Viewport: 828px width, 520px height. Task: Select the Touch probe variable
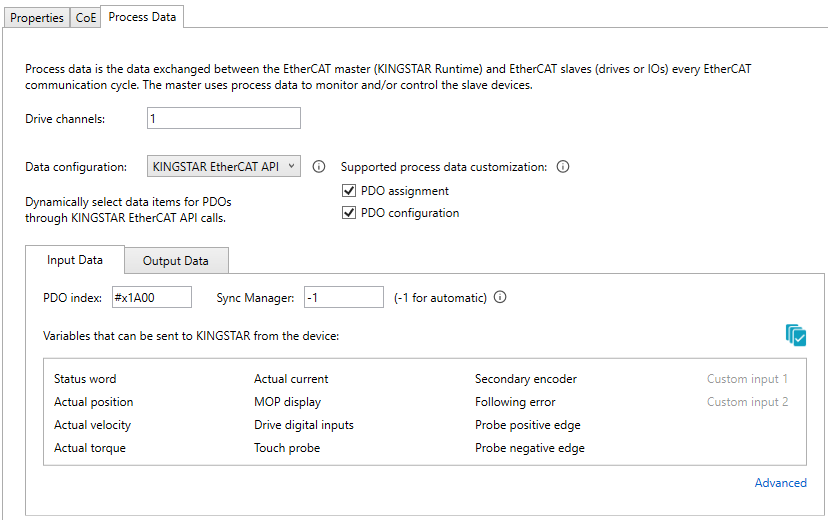click(x=287, y=448)
